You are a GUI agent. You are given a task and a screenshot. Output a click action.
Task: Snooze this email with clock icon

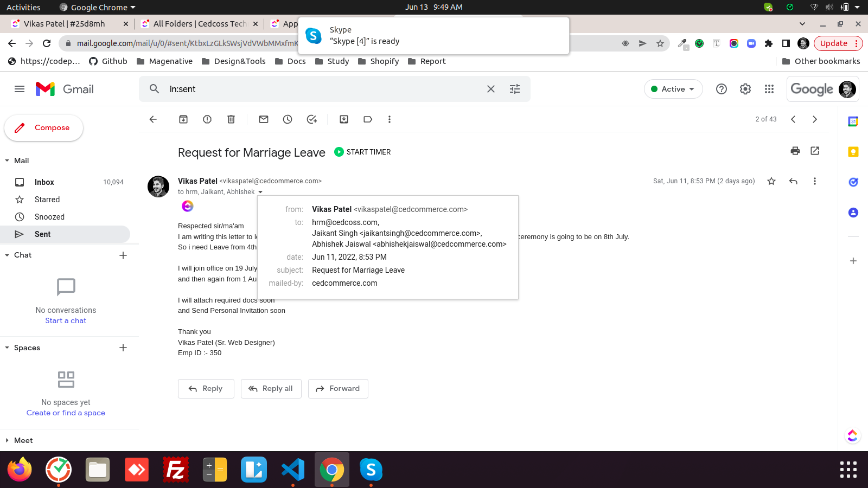tap(288, 119)
